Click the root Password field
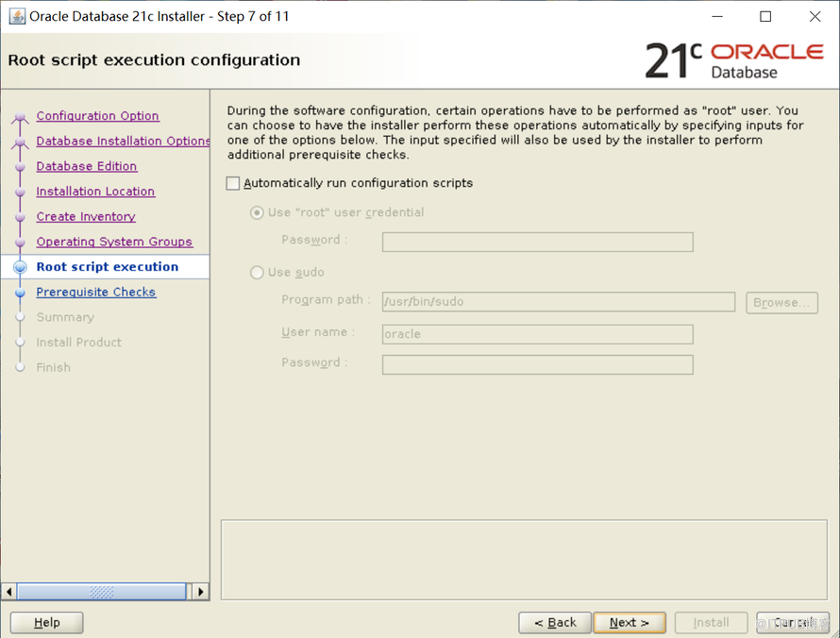This screenshot has width=840, height=638. pyautogui.click(x=537, y=242)
